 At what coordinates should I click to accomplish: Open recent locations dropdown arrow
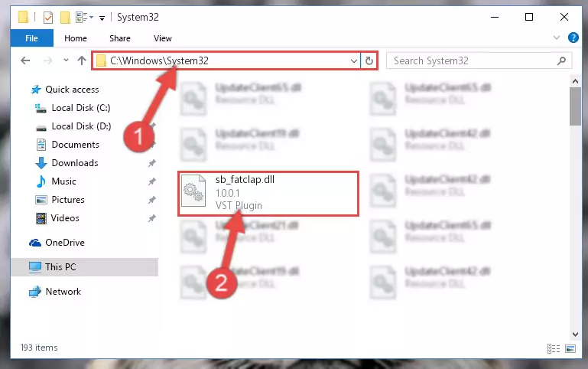pyautogui.click(x=66, y=60)
